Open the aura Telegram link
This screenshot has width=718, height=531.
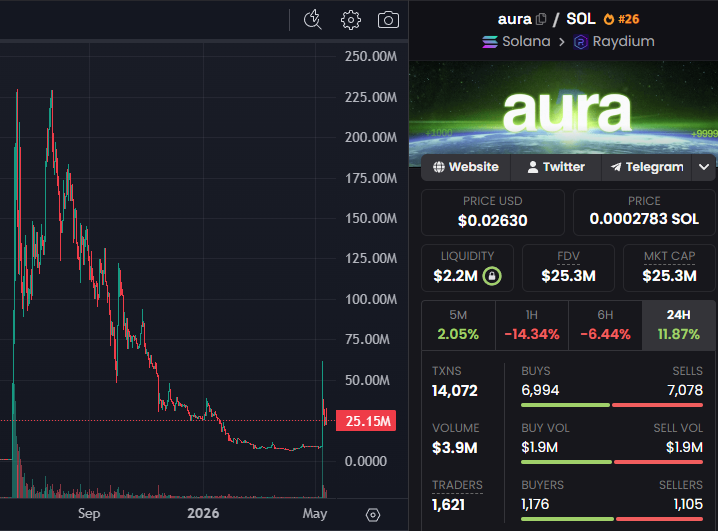(647, 167)
